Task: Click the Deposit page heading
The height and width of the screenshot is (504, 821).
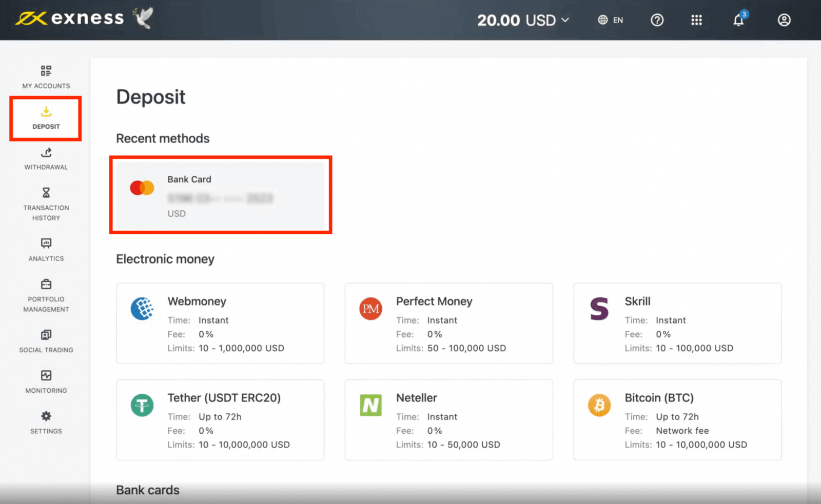Action: point(151,97)
